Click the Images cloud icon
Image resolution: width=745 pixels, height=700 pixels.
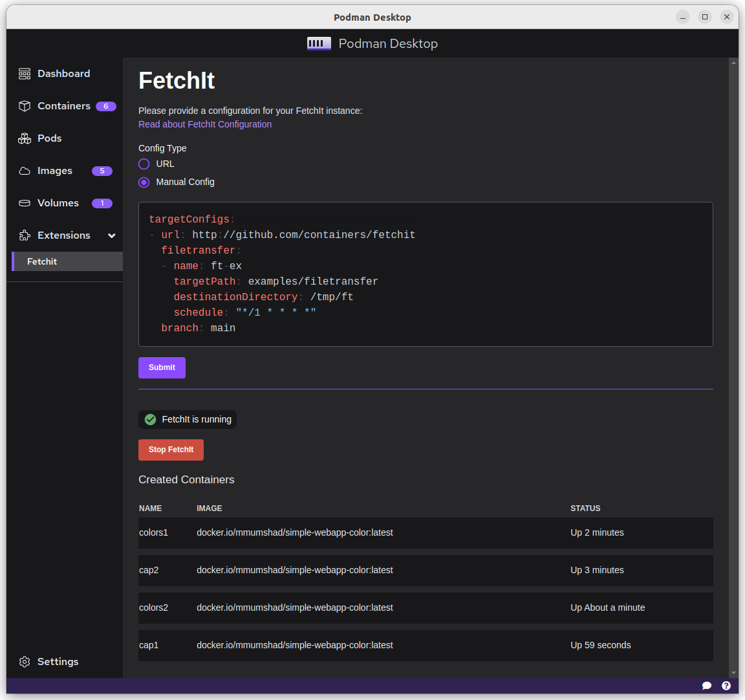pyautogui.click(x=24, y=171)
